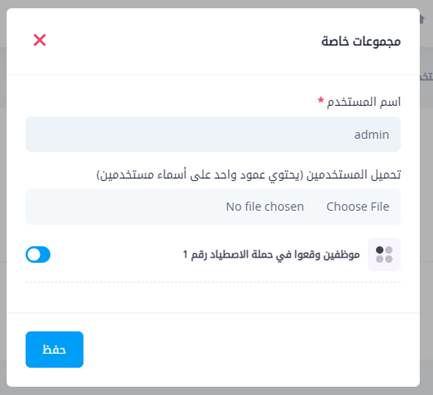
Task: Click the dotted separator under group row
Action: [x=213, y=282]
